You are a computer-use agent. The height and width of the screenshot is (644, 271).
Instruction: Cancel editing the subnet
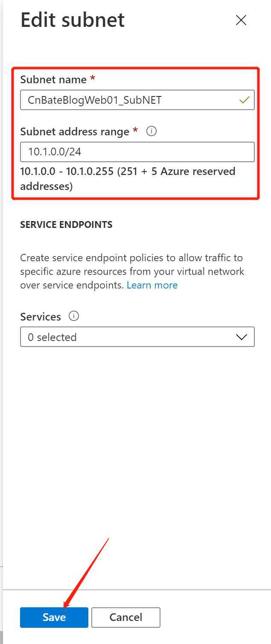[126, 617]
